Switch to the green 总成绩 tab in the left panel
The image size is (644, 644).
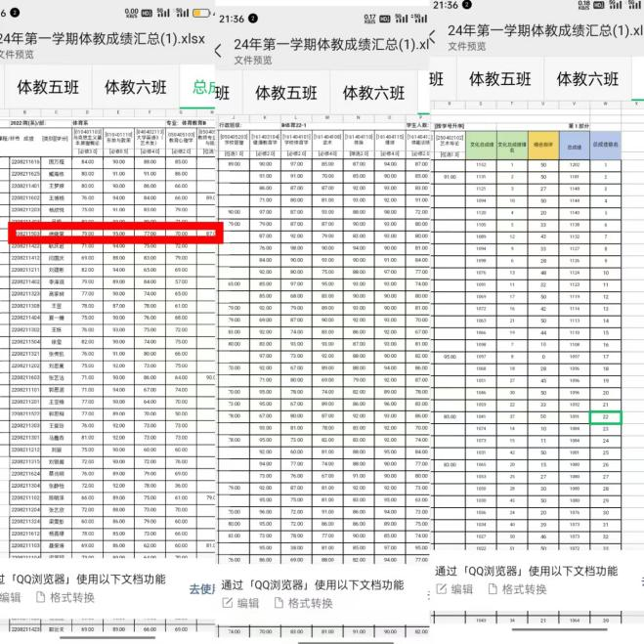204,87
